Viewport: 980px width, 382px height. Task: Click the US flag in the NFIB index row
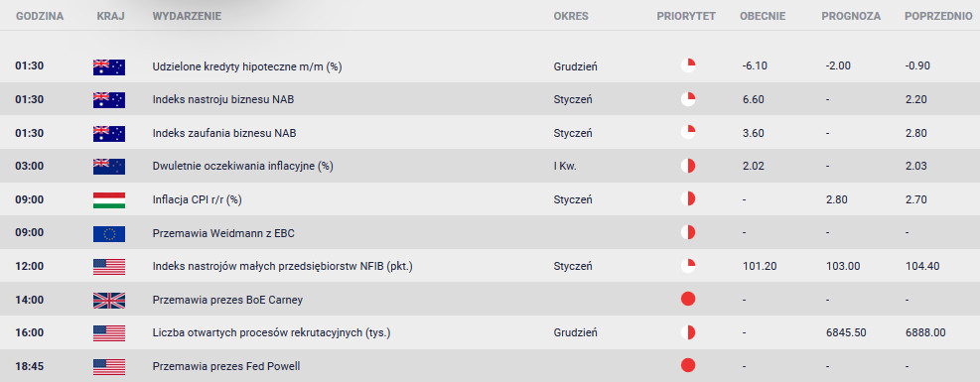(x=109, y=267)
